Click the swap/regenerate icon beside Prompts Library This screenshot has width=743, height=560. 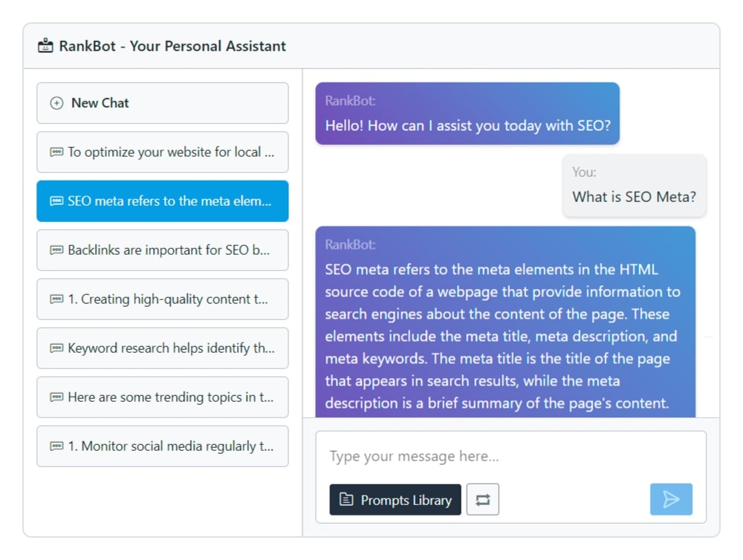[x=483, y=499]
